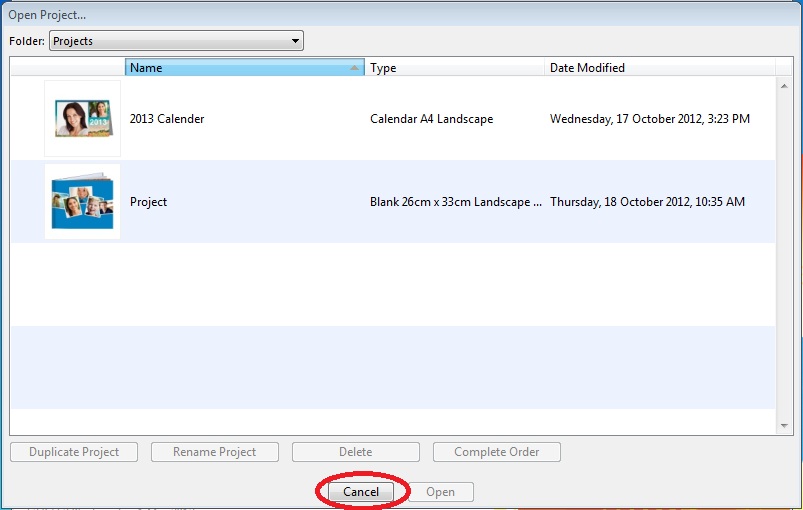Image resolution: width=803 pixels, height=510 pixels.
Task: Click the '2013 Calender' project name
Action: click(167, 119)
